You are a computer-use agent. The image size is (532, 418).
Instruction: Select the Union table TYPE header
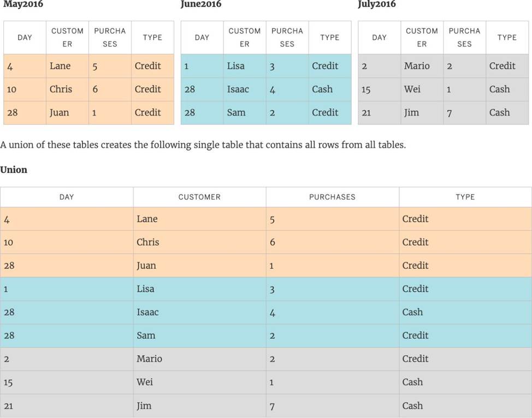(x=465, y=197)
